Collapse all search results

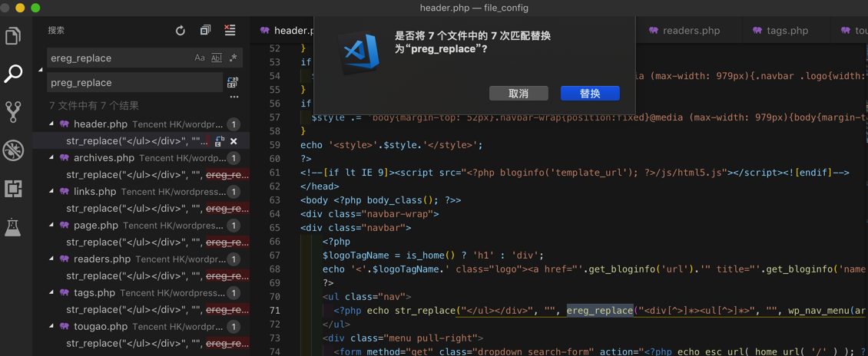(205, 31)
